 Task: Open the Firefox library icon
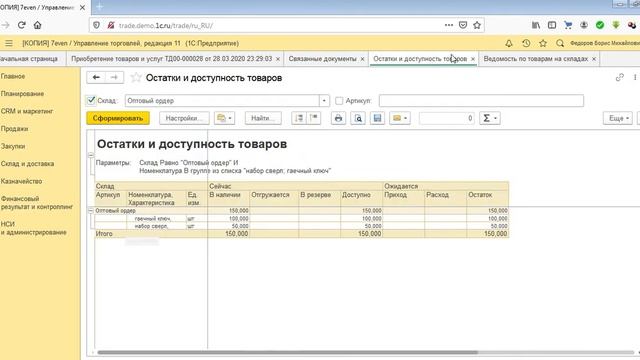click(x=536, y=25)
